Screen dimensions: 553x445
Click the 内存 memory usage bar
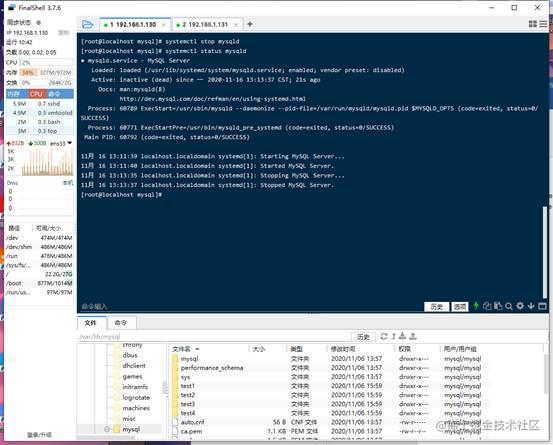(47, 73)
